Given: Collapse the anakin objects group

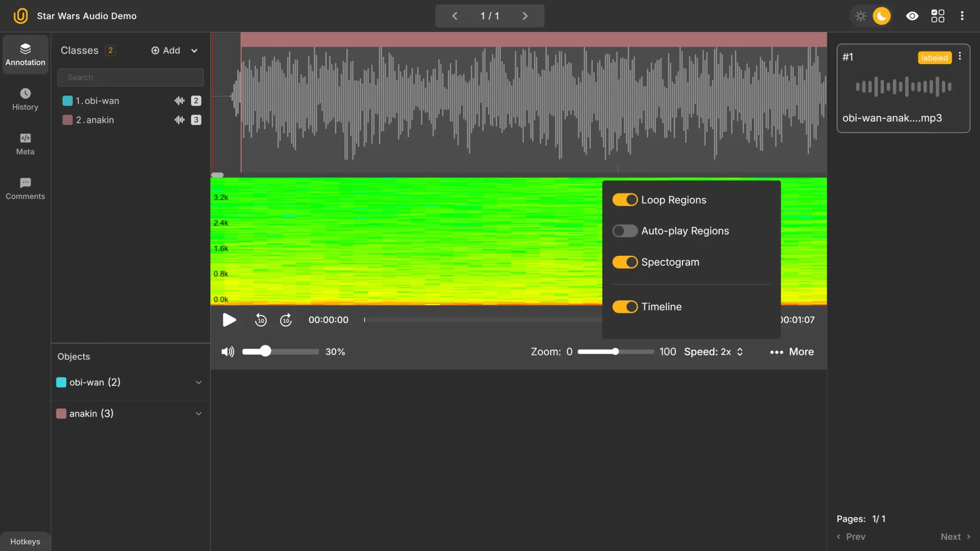Looking at the screenshot, I should coord(198,413).
